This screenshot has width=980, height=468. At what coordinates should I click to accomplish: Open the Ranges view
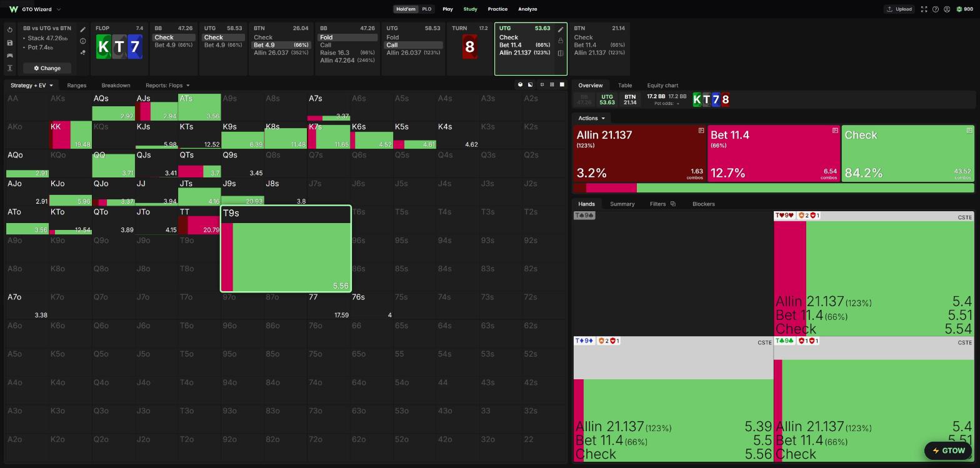pyautogui.click(x=76, y=85)
